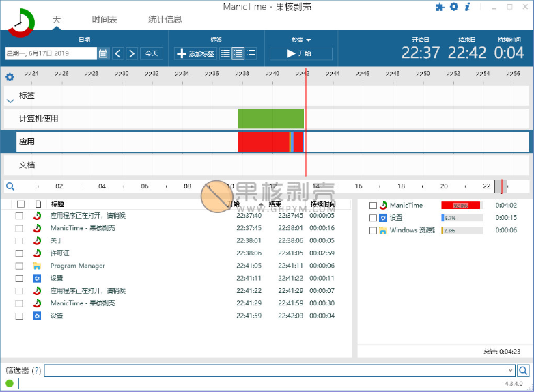Screen dimensions: 534x392
Task: Check the 许可证 row checkbox
Action: click(19, 253)
